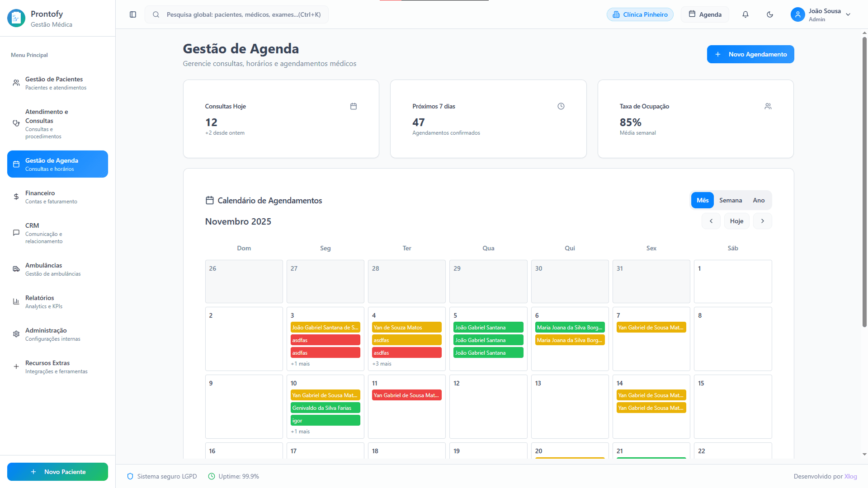This screenshot has width=868, height=488.
Task: Toggle dark mode moon icon
Action: 770,14
